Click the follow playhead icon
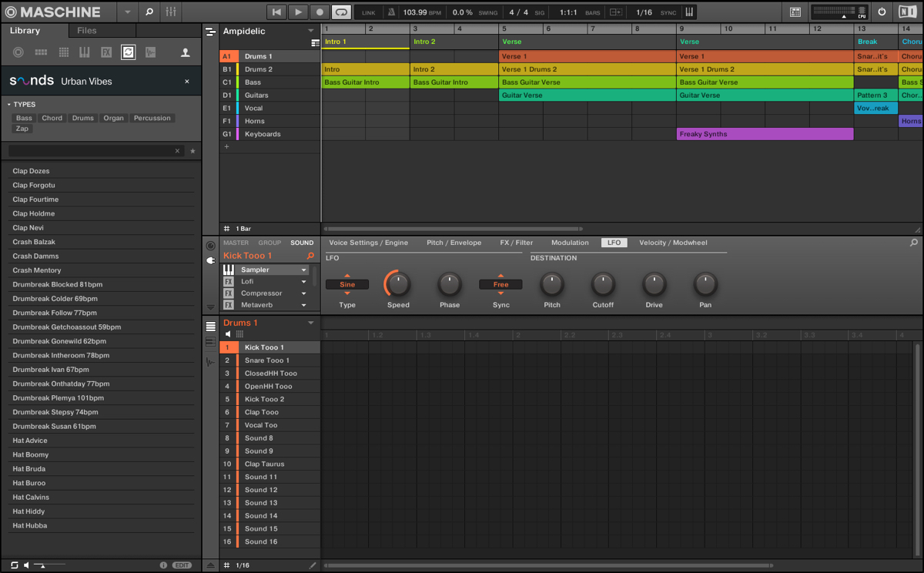 click(x=615, y=12)
